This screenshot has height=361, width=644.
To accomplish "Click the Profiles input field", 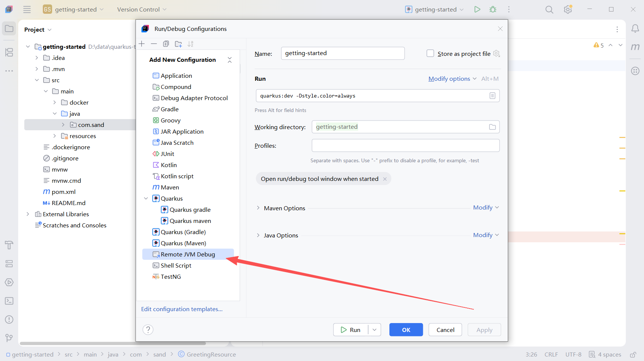I will (405, 146).
